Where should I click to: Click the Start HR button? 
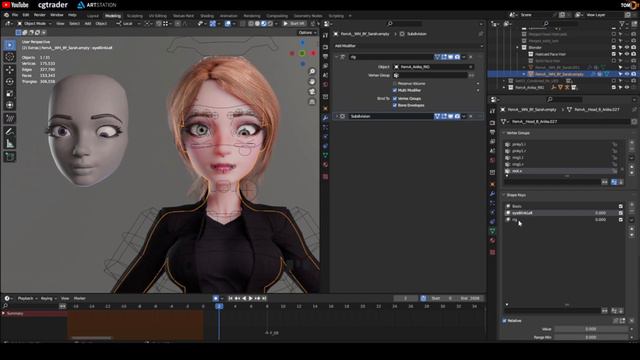(294, 24)
